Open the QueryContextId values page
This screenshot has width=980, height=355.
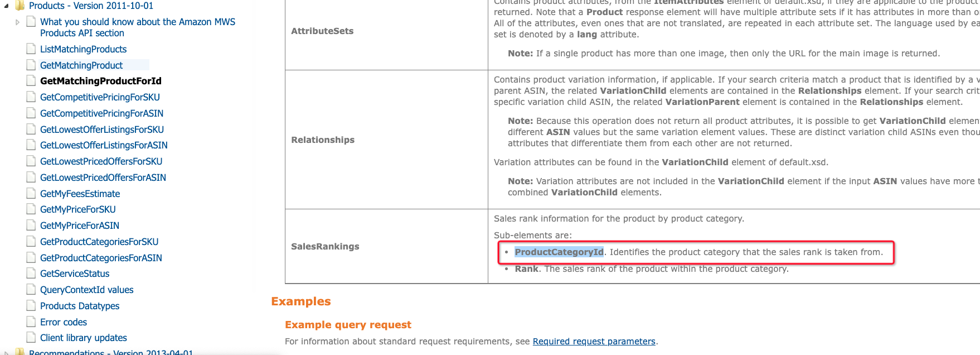click(x=86, y=290)
